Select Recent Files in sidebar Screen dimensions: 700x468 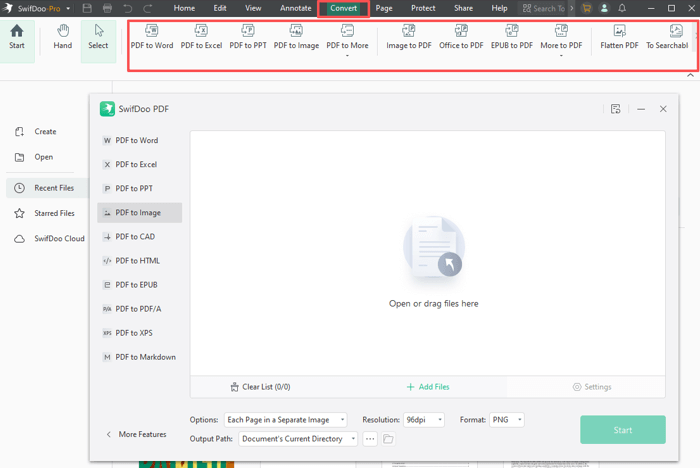click(x=47, y=188)
